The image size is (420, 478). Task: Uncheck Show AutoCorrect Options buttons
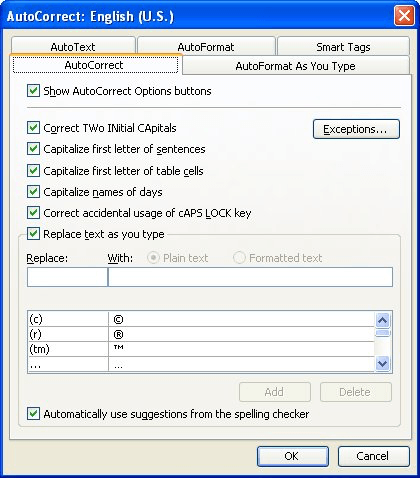click(33, 91)
